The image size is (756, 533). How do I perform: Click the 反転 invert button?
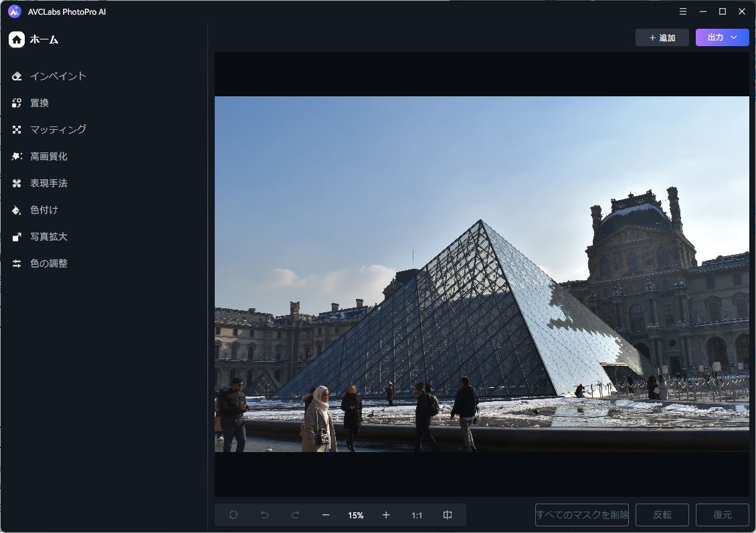click(x=662, y=515)
